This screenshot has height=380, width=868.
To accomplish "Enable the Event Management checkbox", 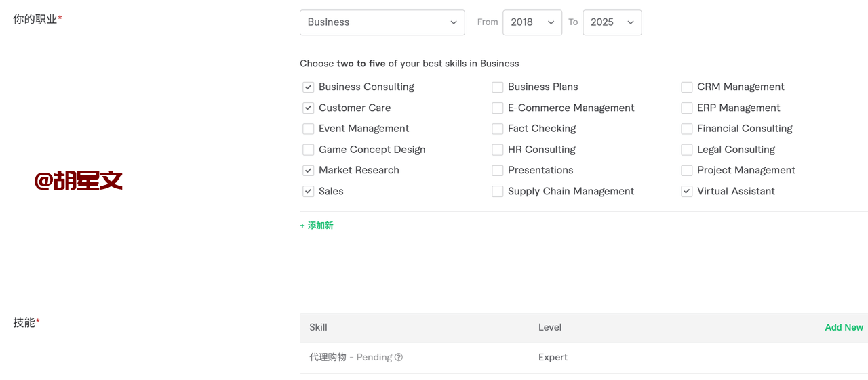I will point(309,129).
